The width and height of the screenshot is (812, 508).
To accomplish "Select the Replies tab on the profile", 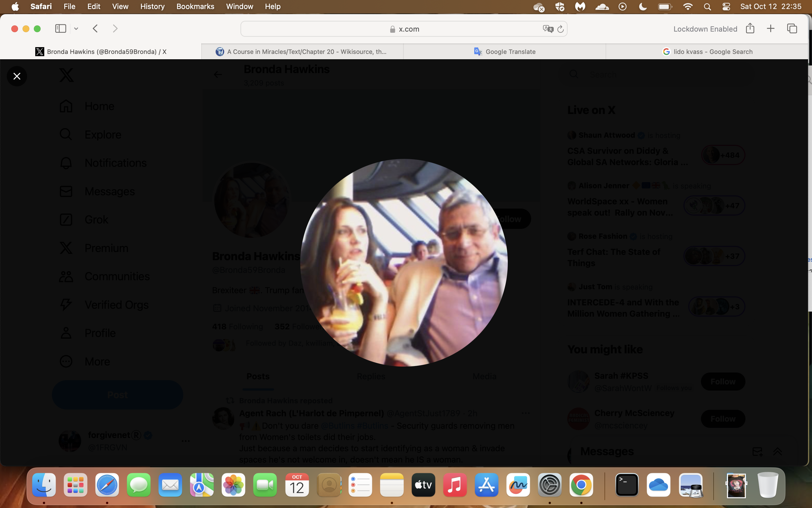I will click(x=371, y=376).
